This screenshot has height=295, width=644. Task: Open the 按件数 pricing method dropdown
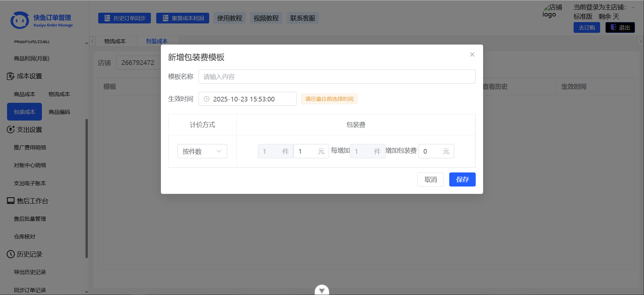pos(202,151)
